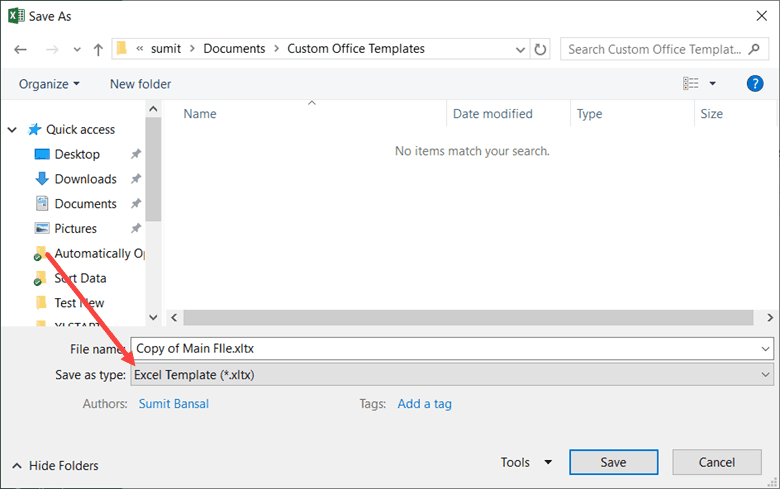Open the Help question mark icon
Image resolution: width=780 pixels, height=489 pixels.
755,84
